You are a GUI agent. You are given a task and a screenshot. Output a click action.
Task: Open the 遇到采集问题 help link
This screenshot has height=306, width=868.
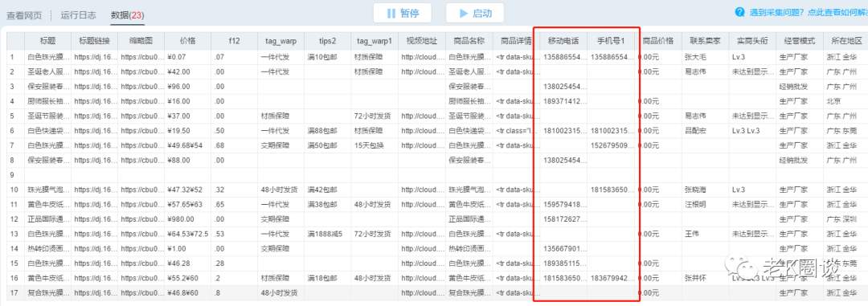pyautogui.click(x=801, y=12)
